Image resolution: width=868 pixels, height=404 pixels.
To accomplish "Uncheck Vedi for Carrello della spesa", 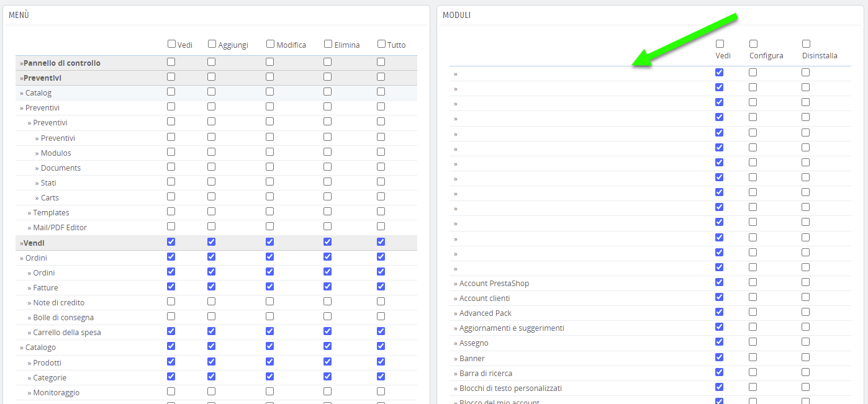I will pos(171,331).
